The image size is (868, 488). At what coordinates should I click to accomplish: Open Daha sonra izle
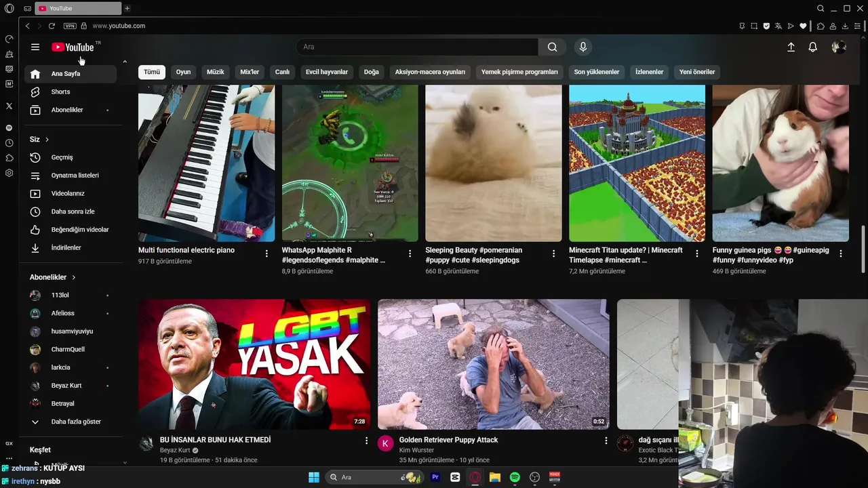tap(71, 211)
